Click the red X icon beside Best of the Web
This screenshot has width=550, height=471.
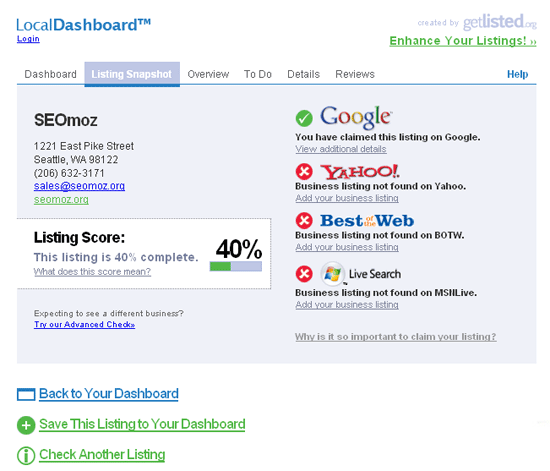pyautogui.click(x=304, y=221)
